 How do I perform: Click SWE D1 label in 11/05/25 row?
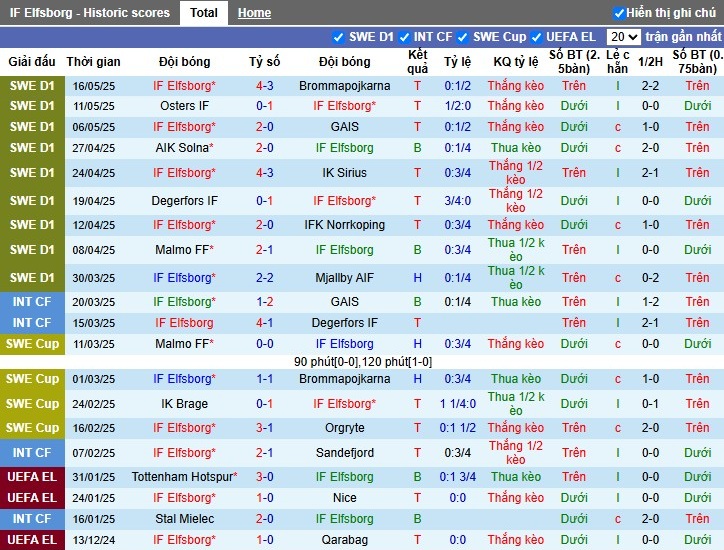[32, 106]
